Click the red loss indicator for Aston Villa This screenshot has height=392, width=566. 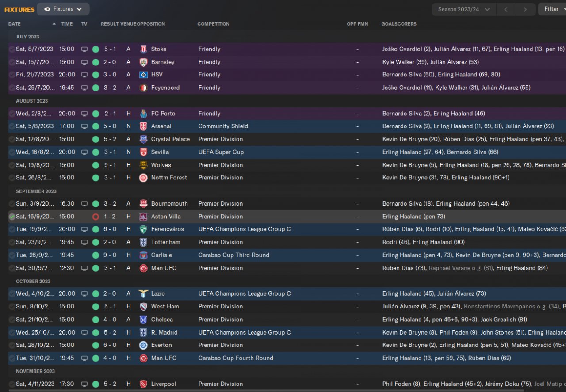click(x=96, y=217)
